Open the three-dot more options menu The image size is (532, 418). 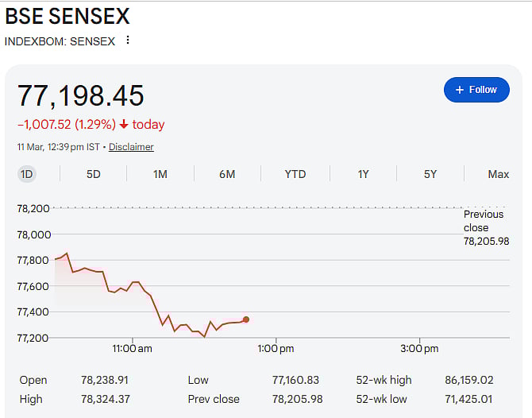[x=128, y=41]
